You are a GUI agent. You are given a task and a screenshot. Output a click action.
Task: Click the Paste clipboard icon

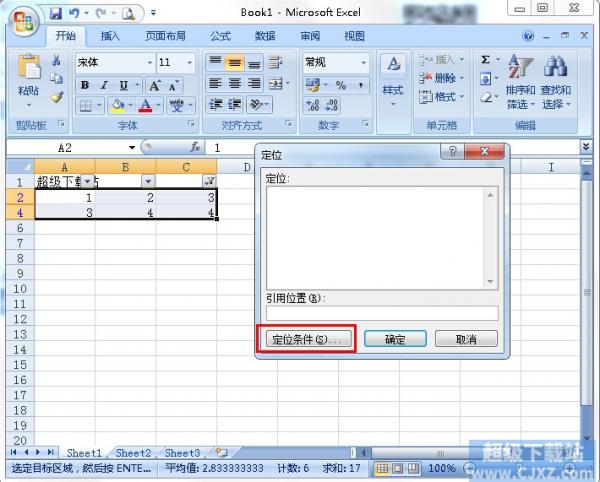28,72
